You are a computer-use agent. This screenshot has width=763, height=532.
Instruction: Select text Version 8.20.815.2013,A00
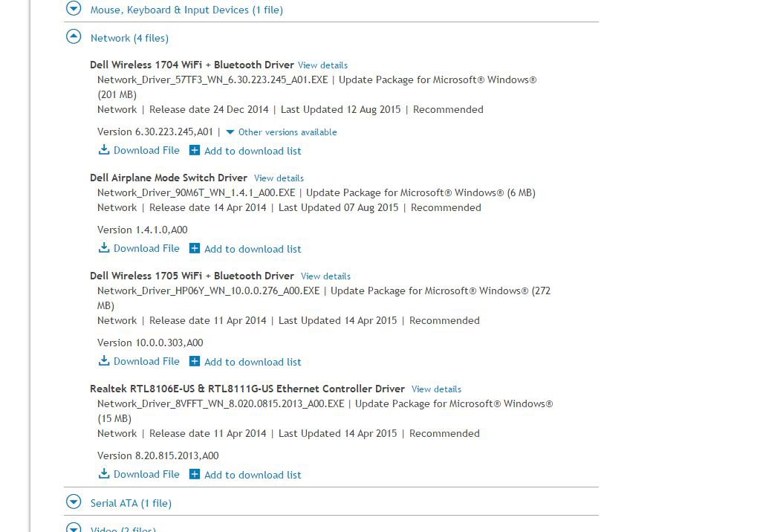coord(158,455)
